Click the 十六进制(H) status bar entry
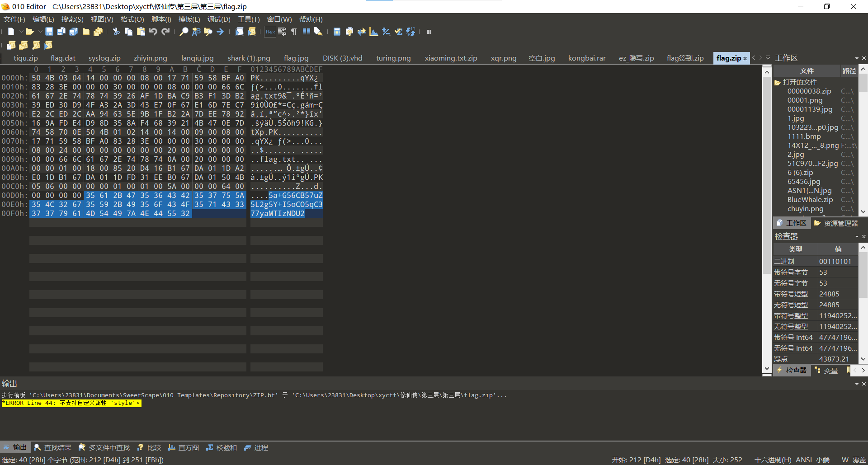Viewport: 868px width, 465px height. 773,460
